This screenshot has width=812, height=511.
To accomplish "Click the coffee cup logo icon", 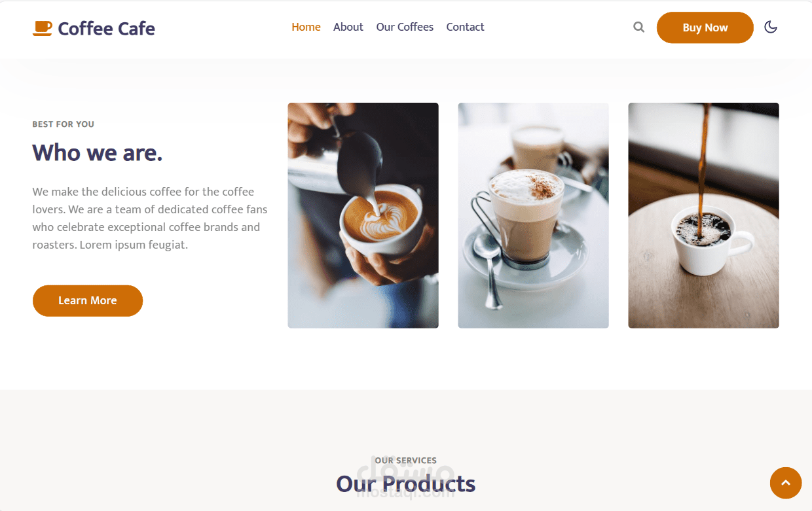I will coord(43,28).
